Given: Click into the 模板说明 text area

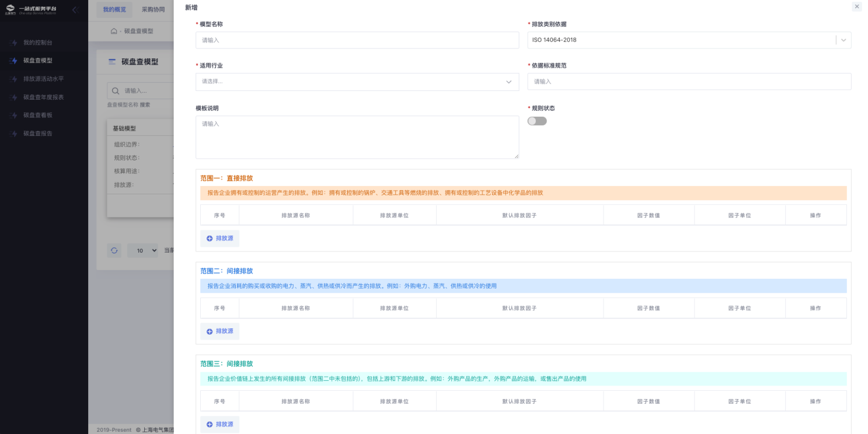Looking at the screenshot, I should pos(357,137).
